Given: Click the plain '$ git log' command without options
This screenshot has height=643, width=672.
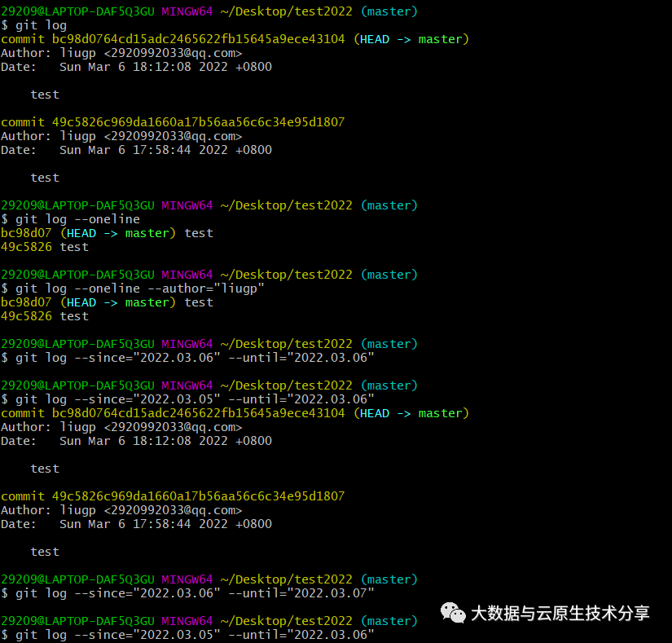Looking at the screenshot, I should [x=34, y=25].
